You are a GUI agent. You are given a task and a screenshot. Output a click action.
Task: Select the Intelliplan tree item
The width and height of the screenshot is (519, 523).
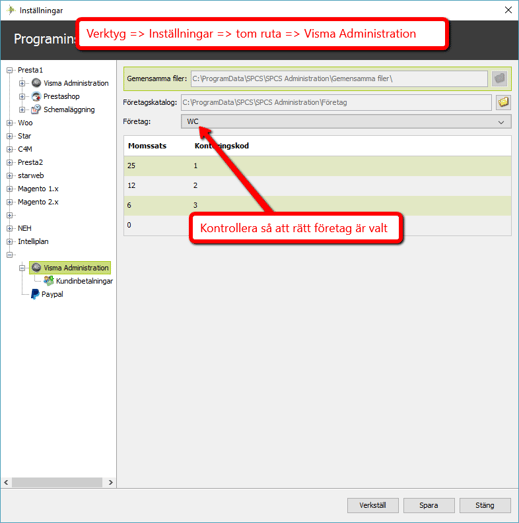click(33, 241)
